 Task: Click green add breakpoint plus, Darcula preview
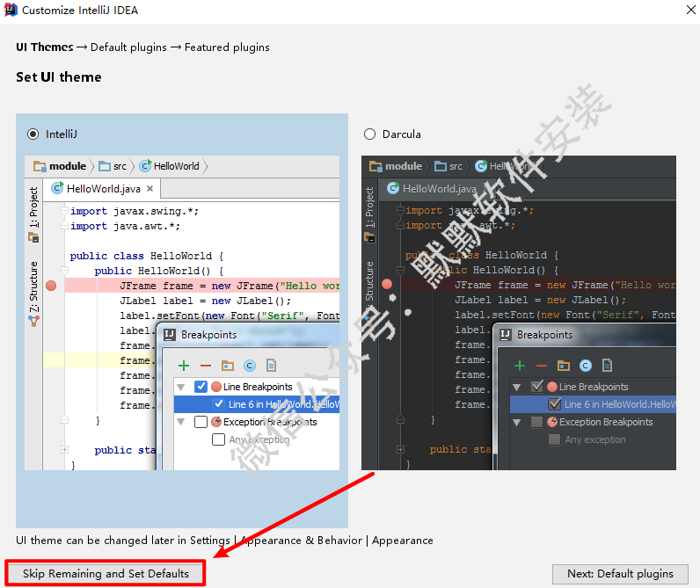pos(519,366)
